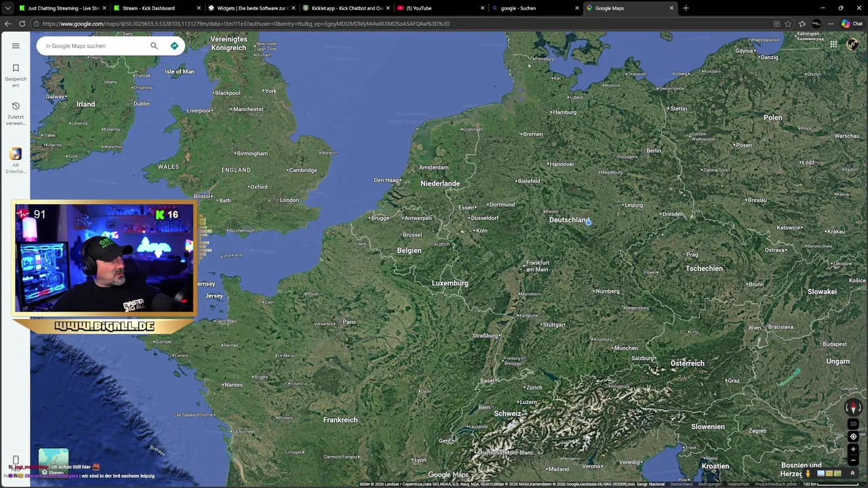Click the Hamburg city label
This screenshot has width=868, height=488.
[x=564, y=112]
